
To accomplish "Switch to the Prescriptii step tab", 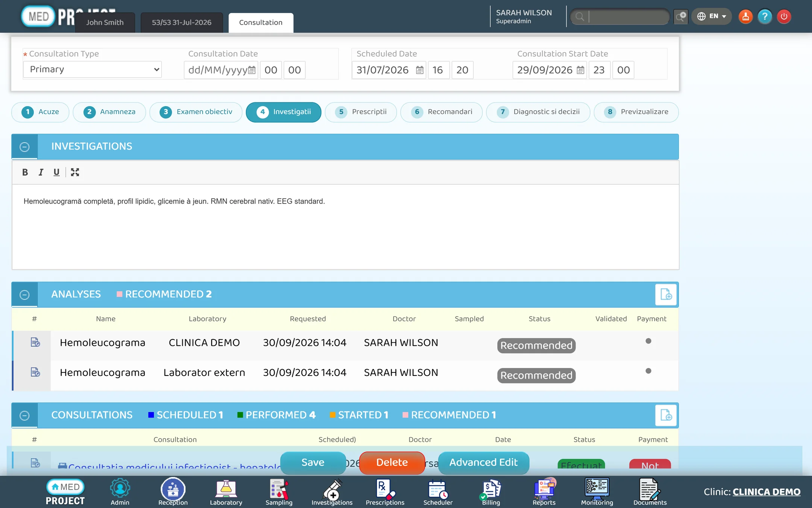I will point(361,112).
